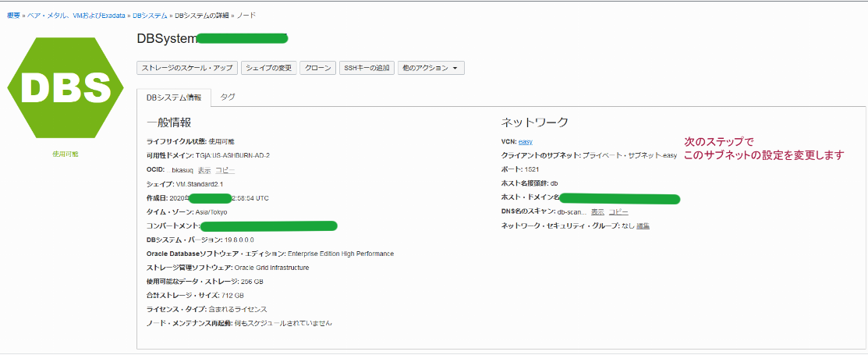The height and width of the screenshot is (355, 868).
Task: Click the 作成日 creation date row
Action: (x=208, y=197)
